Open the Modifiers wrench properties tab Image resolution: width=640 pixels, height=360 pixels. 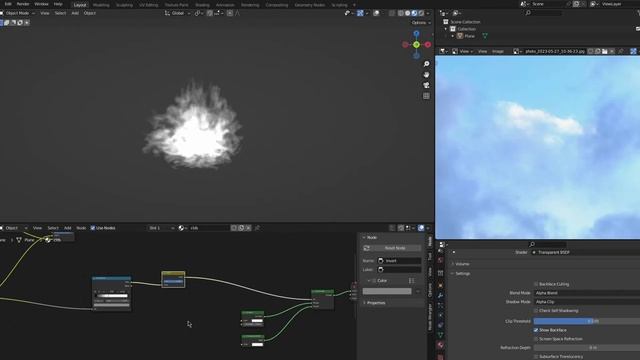[x=440, y=295]
